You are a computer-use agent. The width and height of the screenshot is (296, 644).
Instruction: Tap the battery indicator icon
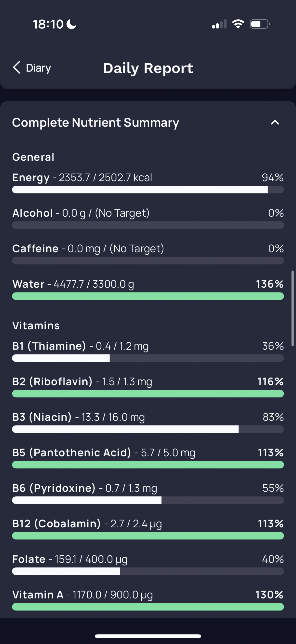click(260, 24)
